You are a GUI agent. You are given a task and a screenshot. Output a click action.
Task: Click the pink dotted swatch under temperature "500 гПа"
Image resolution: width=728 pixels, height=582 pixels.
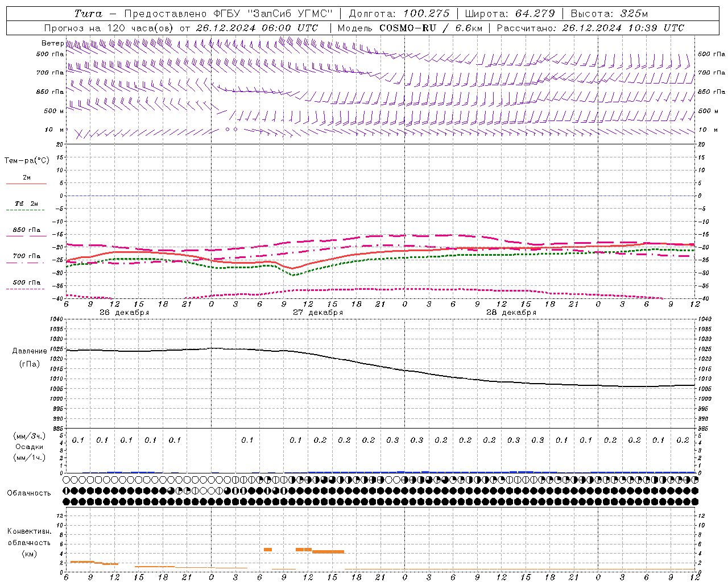(x=25, y=289)
